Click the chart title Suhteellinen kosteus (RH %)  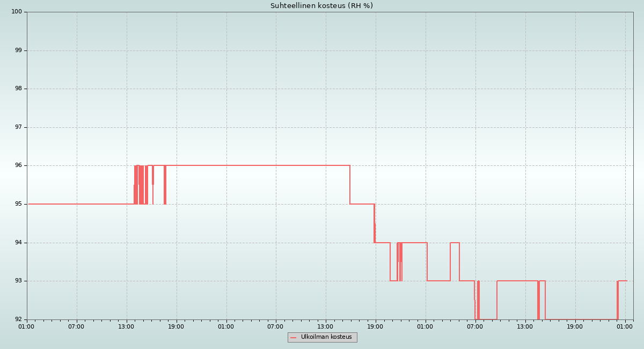click(x=321, y=6)
